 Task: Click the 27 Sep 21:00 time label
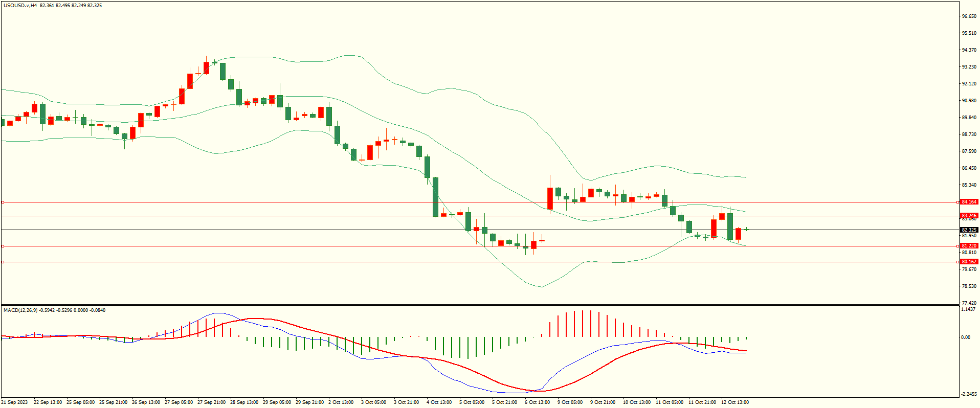(x=211, y=402)
